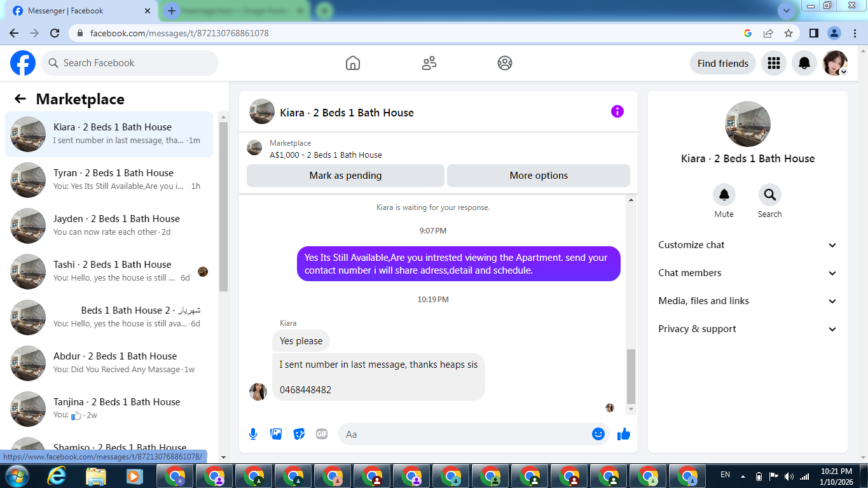Click volume speaker tray icon
The width and height of the screenshot is (868, 488).
click(789, 476)
